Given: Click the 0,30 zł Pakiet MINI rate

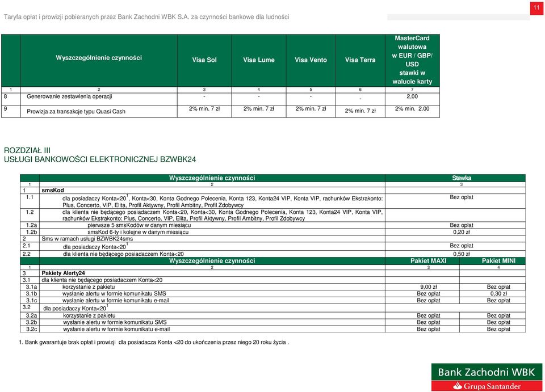Looking at the screenshot, I should click(499, 294).
